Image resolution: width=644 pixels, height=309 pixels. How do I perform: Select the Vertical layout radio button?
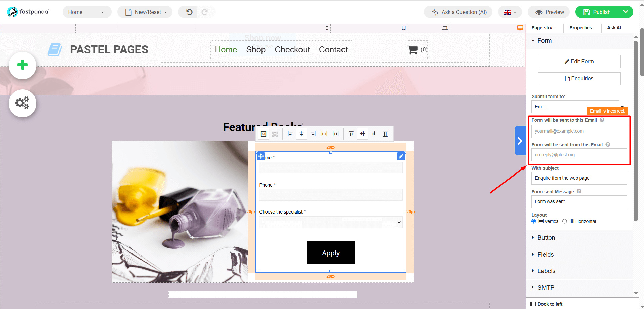coord(534,221)
